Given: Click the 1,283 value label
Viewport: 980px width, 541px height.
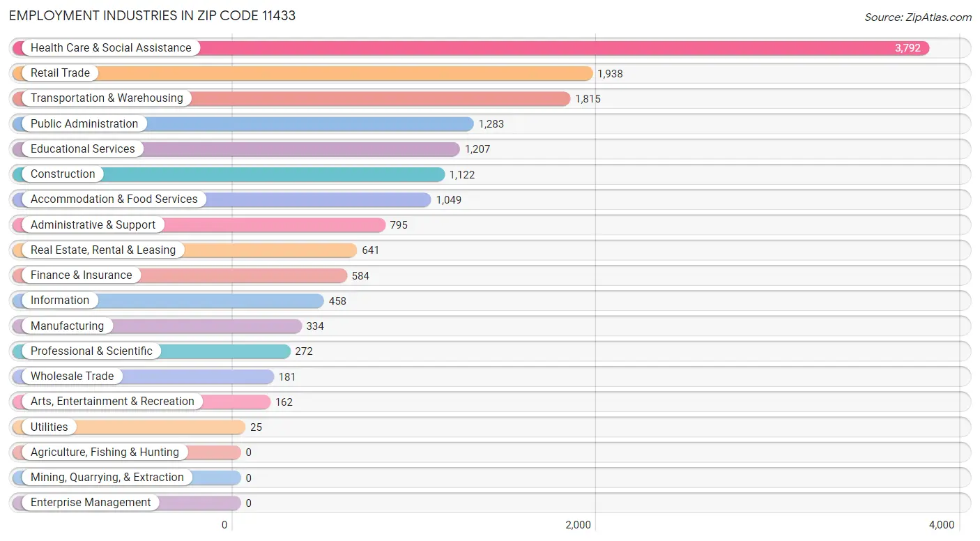Looking at the screenshot, I should [491, 124].
